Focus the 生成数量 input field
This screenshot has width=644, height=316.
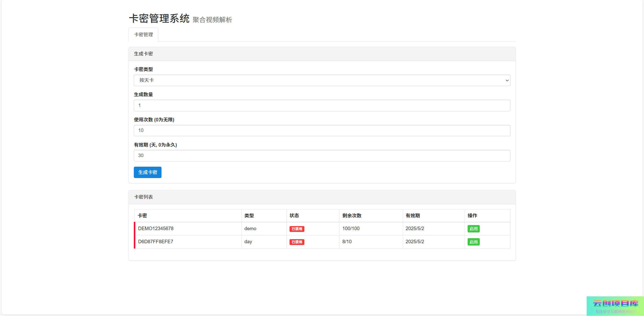pos(322,106)
